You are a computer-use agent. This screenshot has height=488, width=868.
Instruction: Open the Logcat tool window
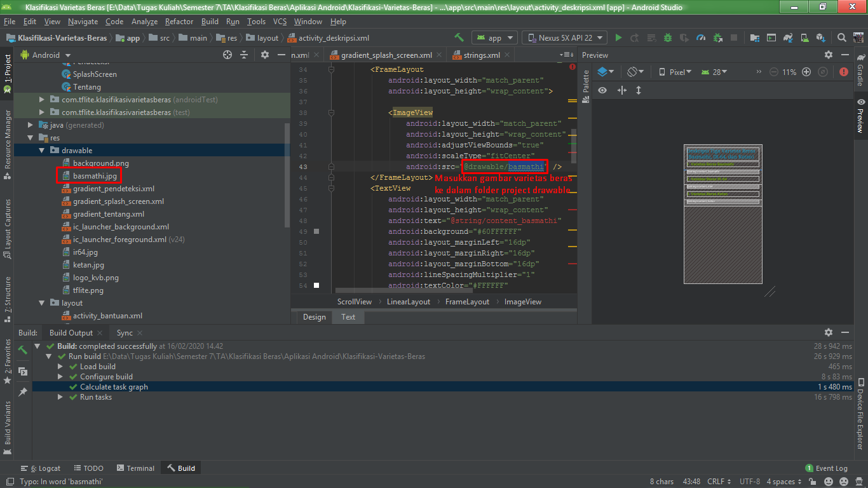coord(41,468)
